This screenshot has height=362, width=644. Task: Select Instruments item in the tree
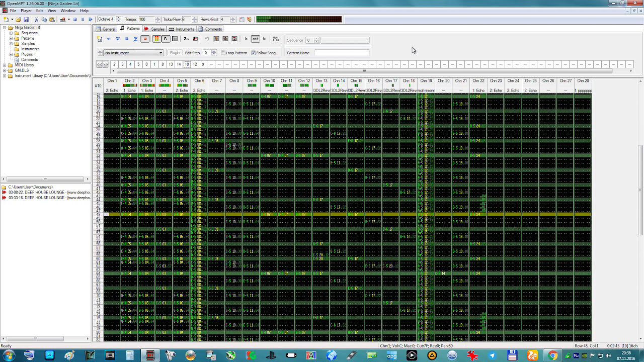pos(30,49)
